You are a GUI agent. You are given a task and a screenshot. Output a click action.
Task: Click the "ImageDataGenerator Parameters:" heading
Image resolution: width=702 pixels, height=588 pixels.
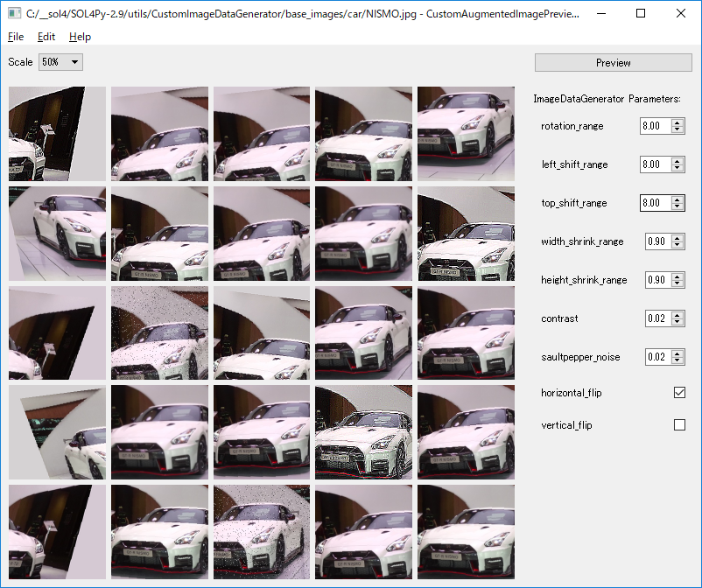coord(607,99)
